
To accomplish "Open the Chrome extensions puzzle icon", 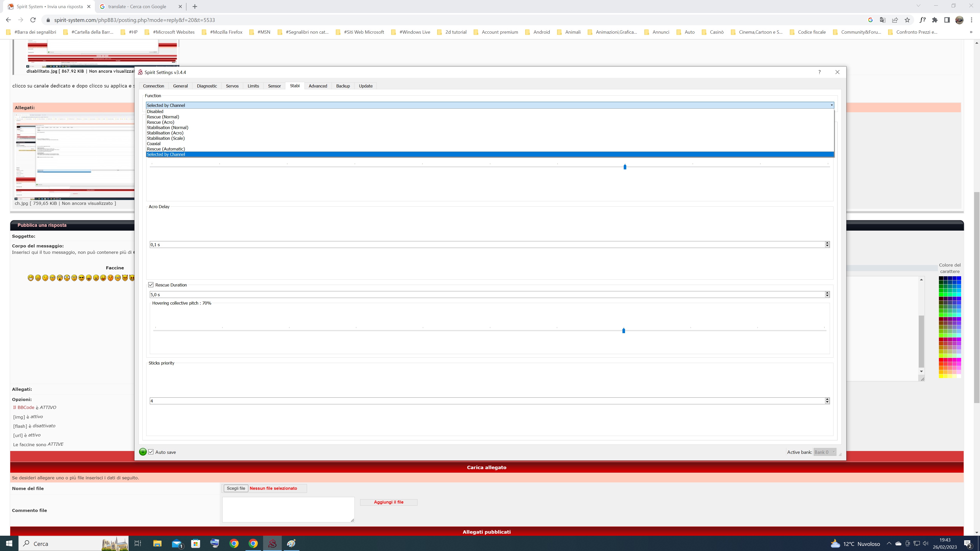I will (935, 20).
